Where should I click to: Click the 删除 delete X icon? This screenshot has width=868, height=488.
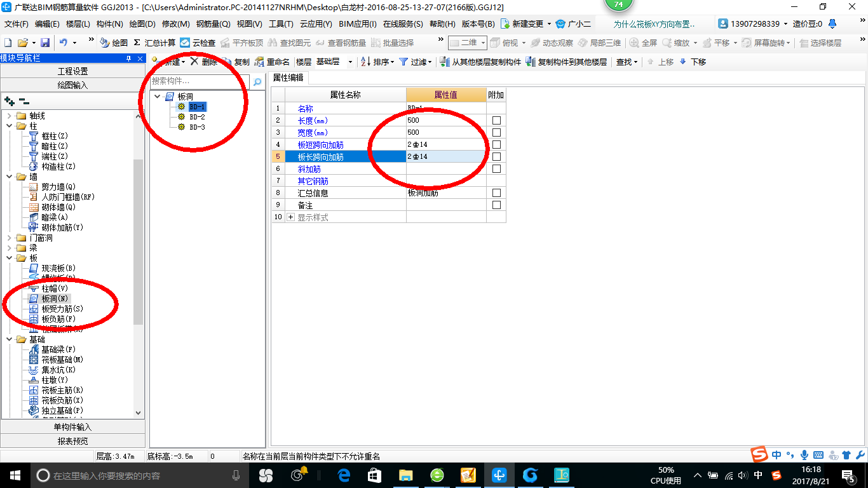point(204,62)
